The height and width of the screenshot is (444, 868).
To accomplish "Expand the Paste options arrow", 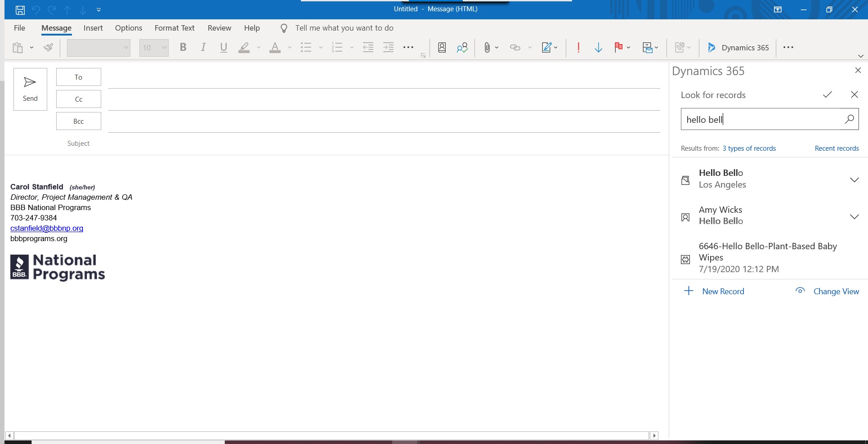I will pos(31,47).
